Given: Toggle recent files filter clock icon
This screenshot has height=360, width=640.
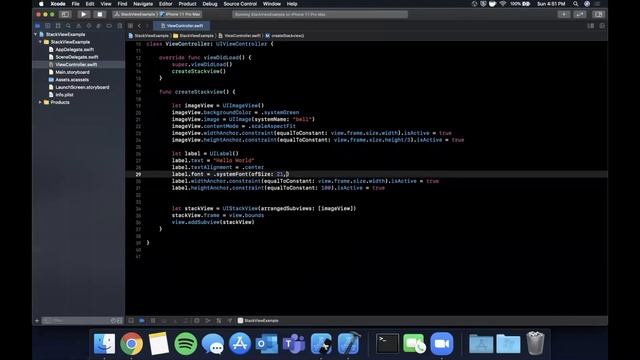Looking at the screenshot, I should pyautogui.click(x=113, y=321).
